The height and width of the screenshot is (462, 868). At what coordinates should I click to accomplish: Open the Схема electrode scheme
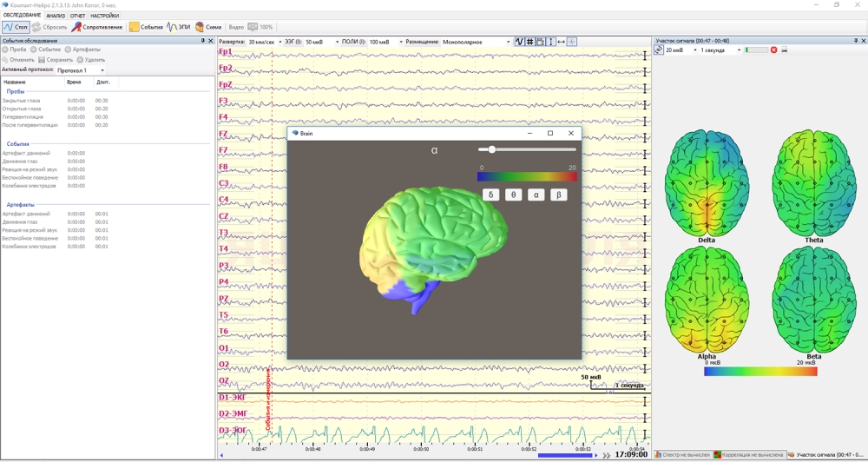point(208,27)
